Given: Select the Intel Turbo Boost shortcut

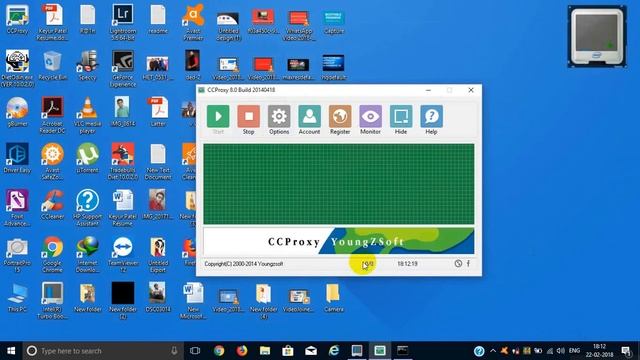Looking at the screenshot, I should 52,301.
